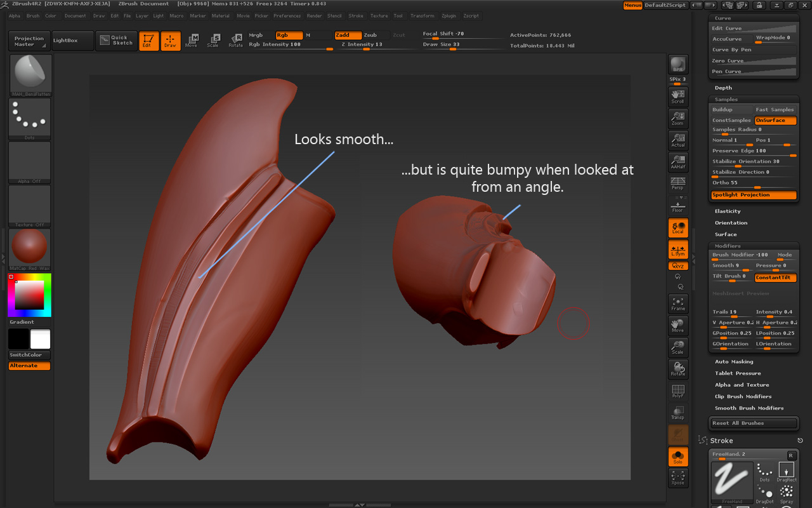This screenshot has height=508, width=812.
Task: Select the Rotate transform tool in top shelf
Action: [235, 41]
